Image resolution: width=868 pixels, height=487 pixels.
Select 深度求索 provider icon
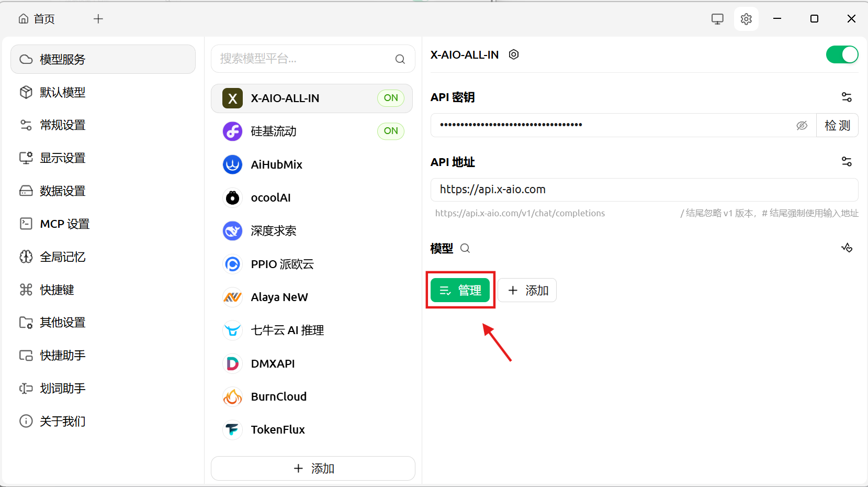[232, 230]
